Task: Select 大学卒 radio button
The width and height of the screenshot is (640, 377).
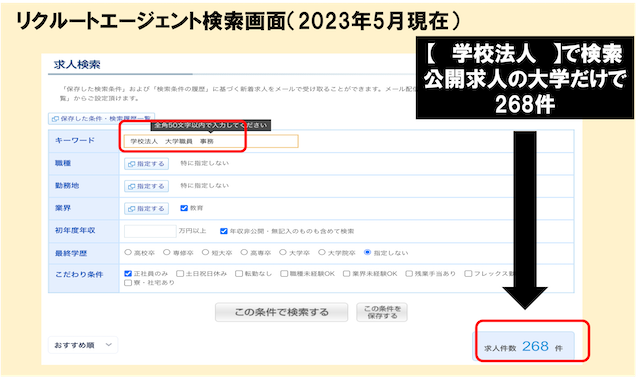Action: (283, 253)
